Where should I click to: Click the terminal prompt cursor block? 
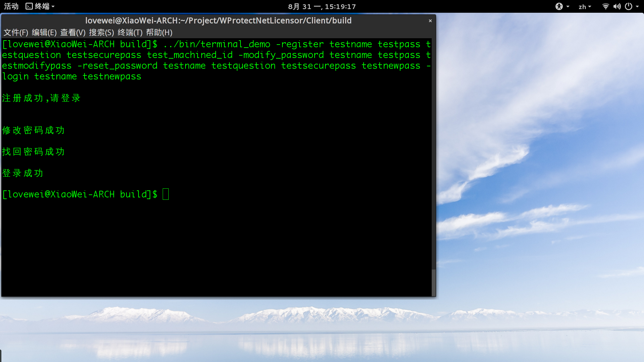click(x=166, y=194)
